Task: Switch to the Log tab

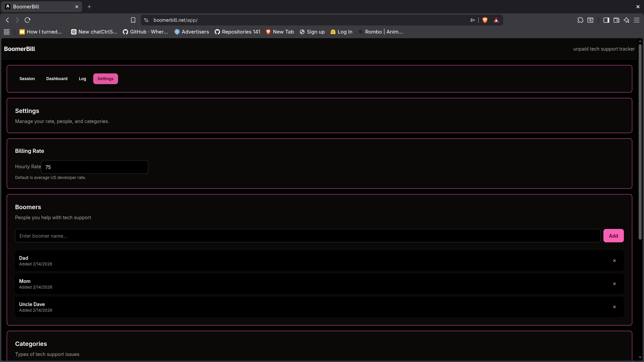Action: tap(82, 78)
